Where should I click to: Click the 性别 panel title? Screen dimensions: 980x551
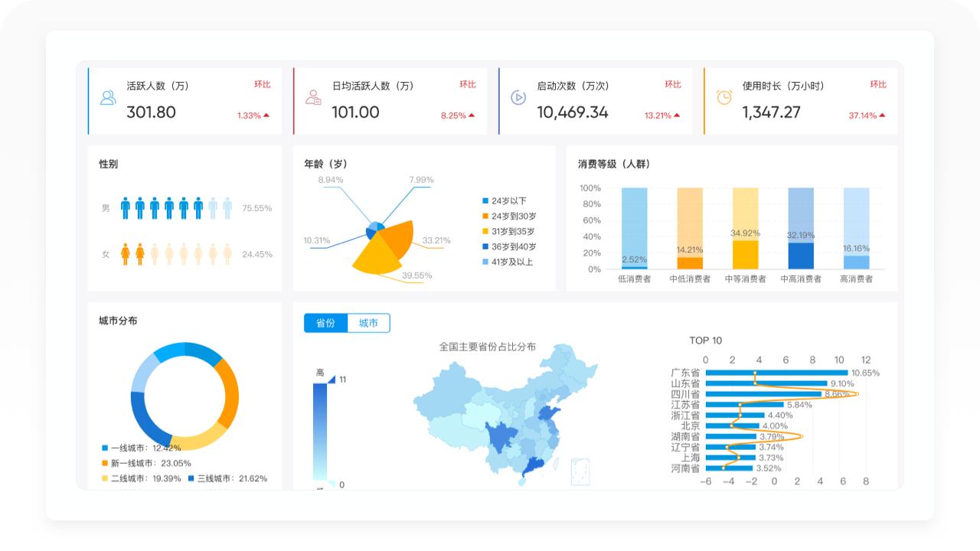coord(109,165)
